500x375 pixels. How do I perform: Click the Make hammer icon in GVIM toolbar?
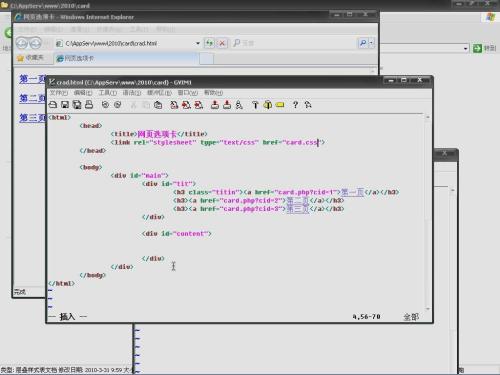[255, 105]
